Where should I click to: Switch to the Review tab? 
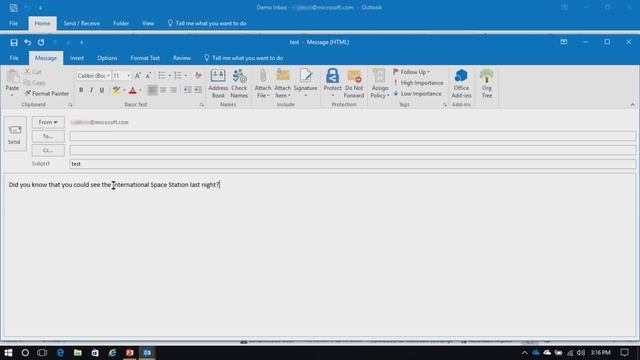click(x=182, y=58)
